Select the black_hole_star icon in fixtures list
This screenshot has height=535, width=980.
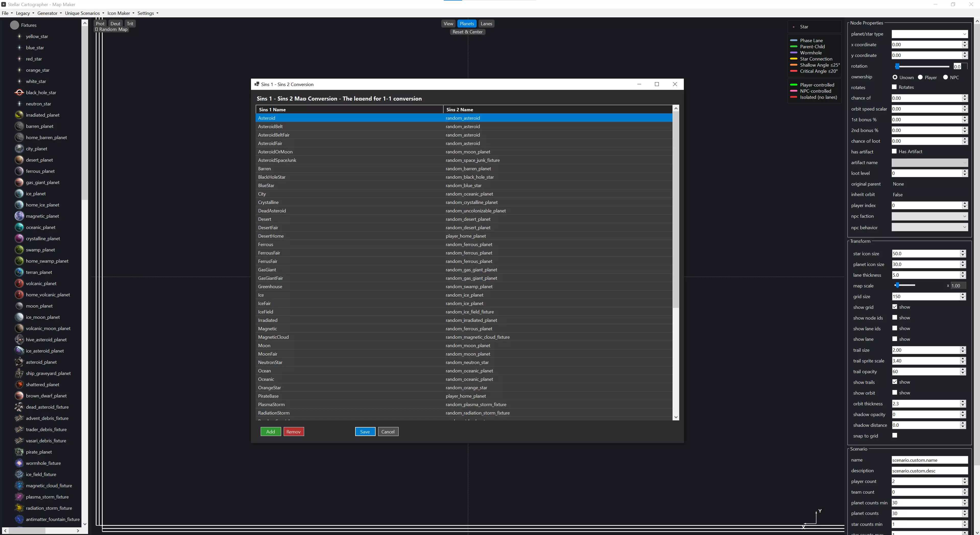pyautogui.click(x=19, y=92)
